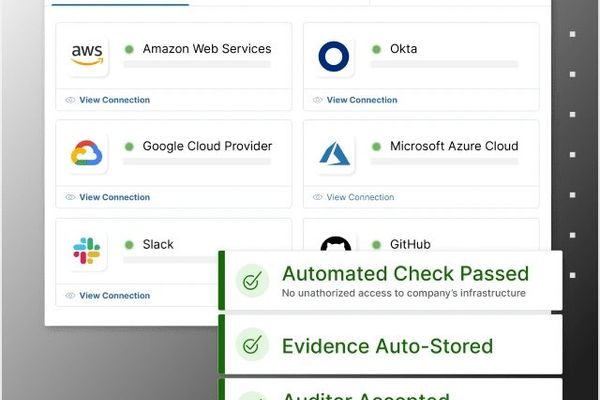Click the eye icon under Amazon Web Services

[x=70, y=100]
